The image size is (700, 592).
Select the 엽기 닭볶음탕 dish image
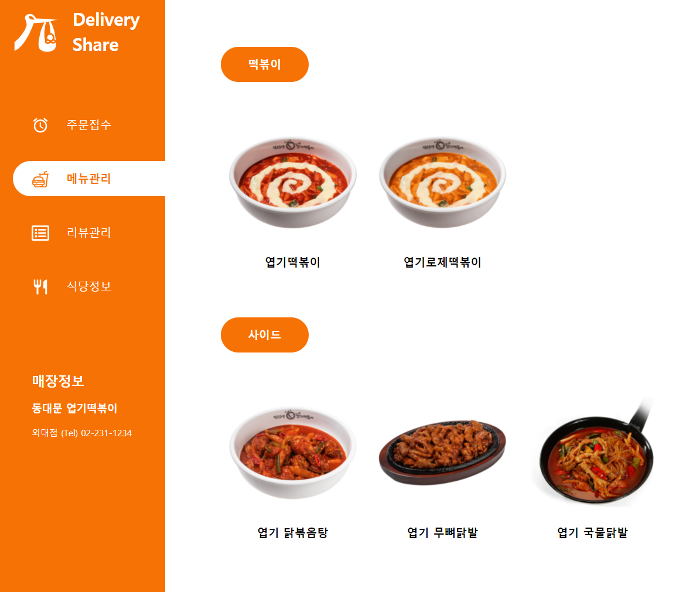(x=293, y=453)
